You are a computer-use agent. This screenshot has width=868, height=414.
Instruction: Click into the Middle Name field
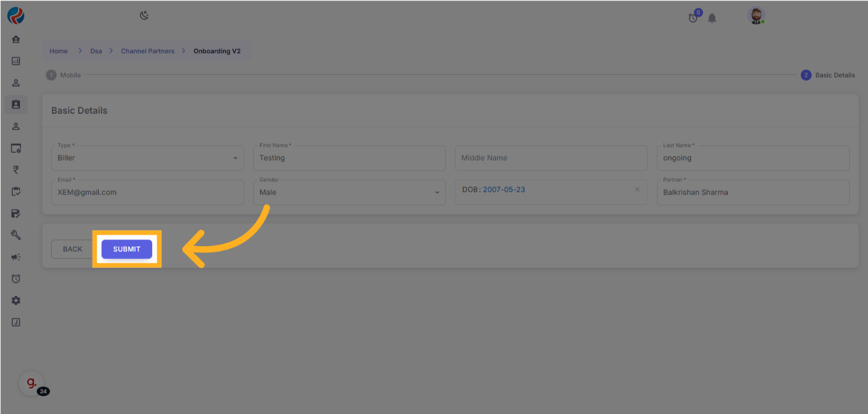(550, 158)
